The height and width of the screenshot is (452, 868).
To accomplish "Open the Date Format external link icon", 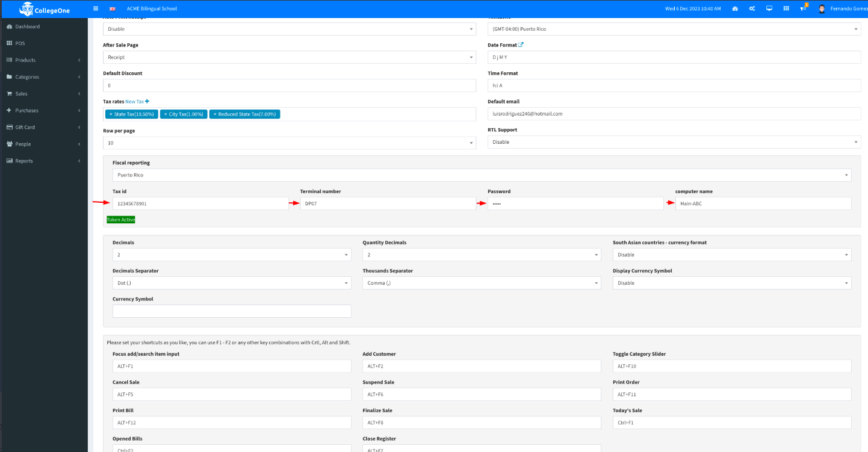I will (521, 45).
